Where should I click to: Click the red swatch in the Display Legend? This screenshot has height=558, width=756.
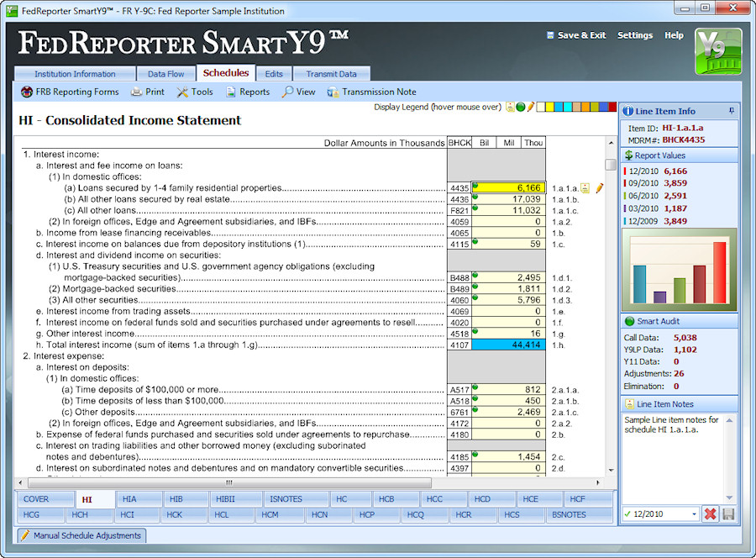612,107
